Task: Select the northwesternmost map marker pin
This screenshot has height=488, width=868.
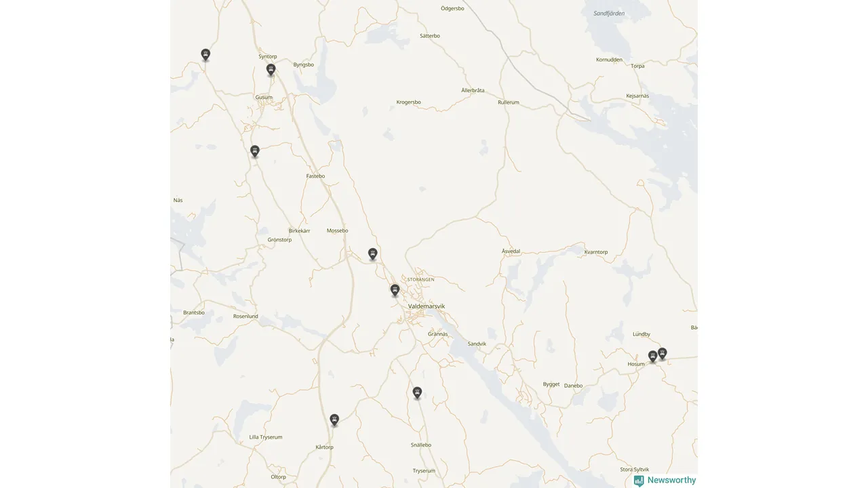Action: point(205,54)
